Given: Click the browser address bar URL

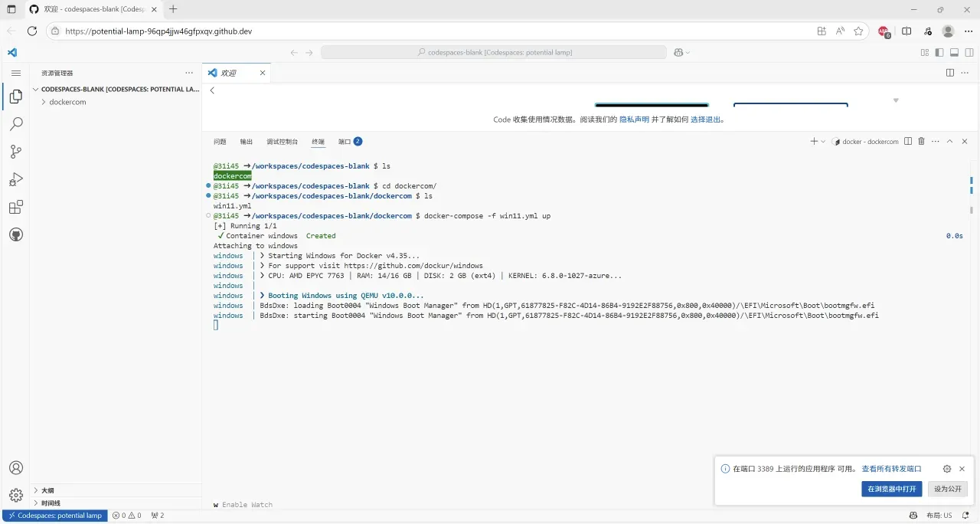Looking at the screenshot, I should coord(158,31).
